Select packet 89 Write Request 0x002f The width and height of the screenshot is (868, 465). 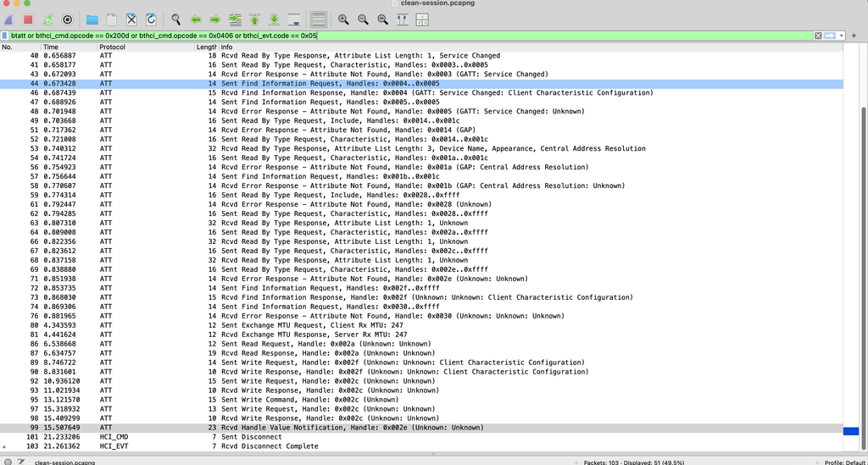point(421,363)
